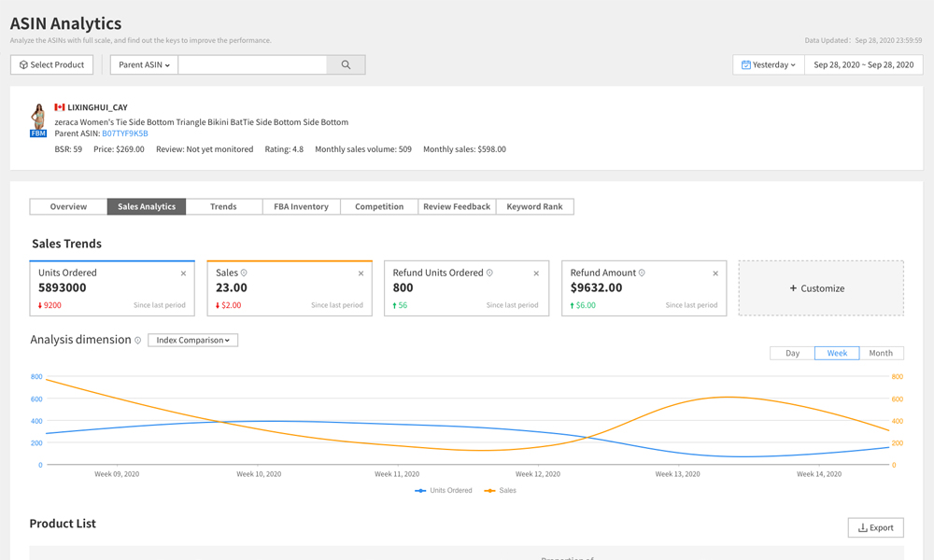The image size is (934, 560).
Task: Open the B07TYF9K5B parent ASIN link
Action: [124, 133]
